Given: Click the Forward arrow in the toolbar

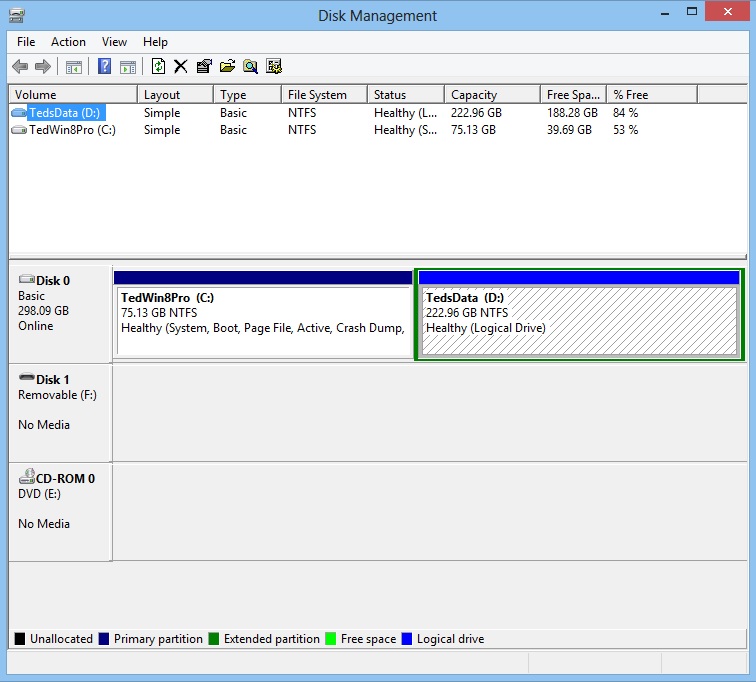Looking at the screenshot, I should click(43, 67).
